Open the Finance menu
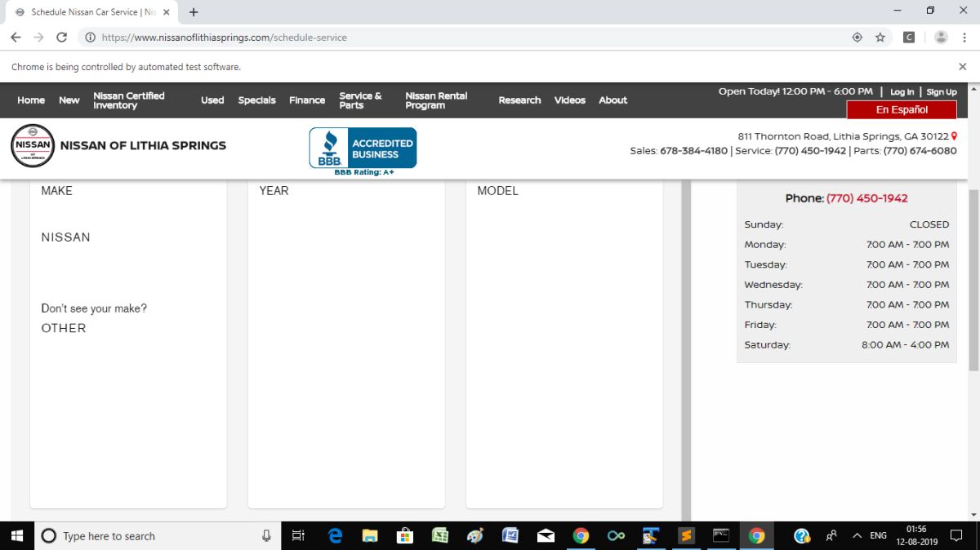 pos(307,100)
